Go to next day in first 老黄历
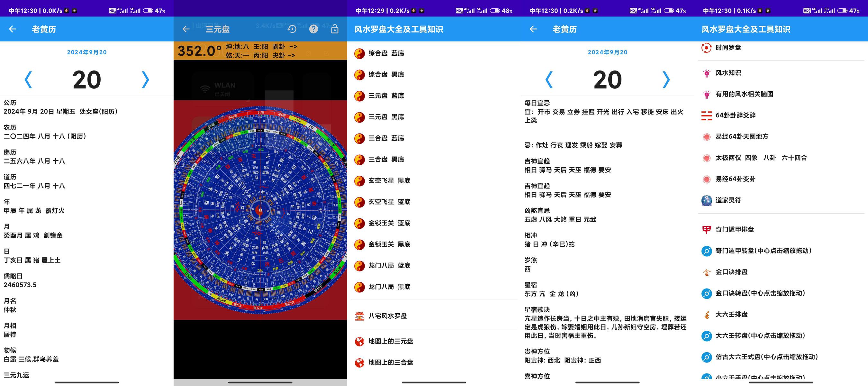 coord(145,80)
